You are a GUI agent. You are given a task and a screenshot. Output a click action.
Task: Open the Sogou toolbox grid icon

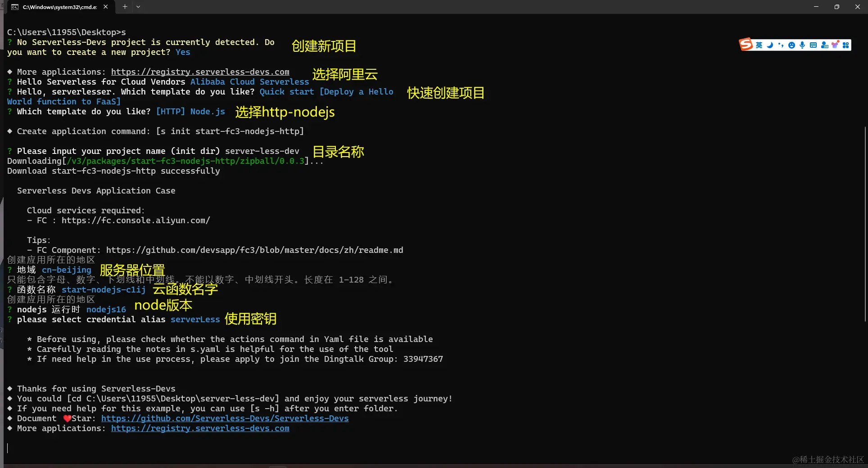coord(846,45)
